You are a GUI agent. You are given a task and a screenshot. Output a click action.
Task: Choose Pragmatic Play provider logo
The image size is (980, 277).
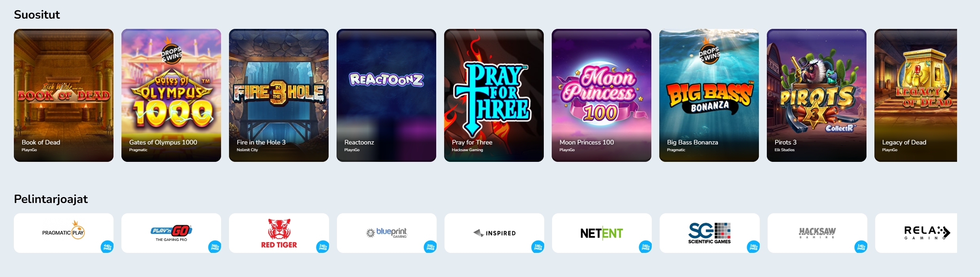point(64,233)
